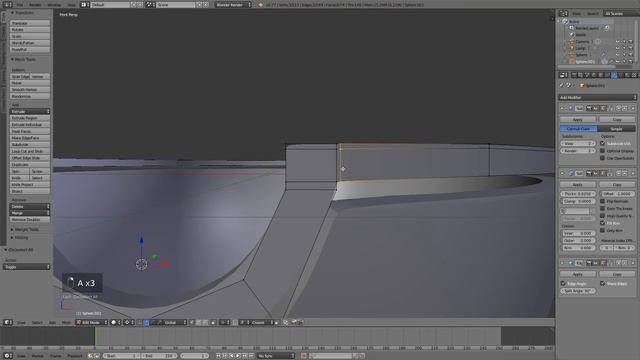Click the proportional editing icon
The image size is (640, 360).
[224, 322]
